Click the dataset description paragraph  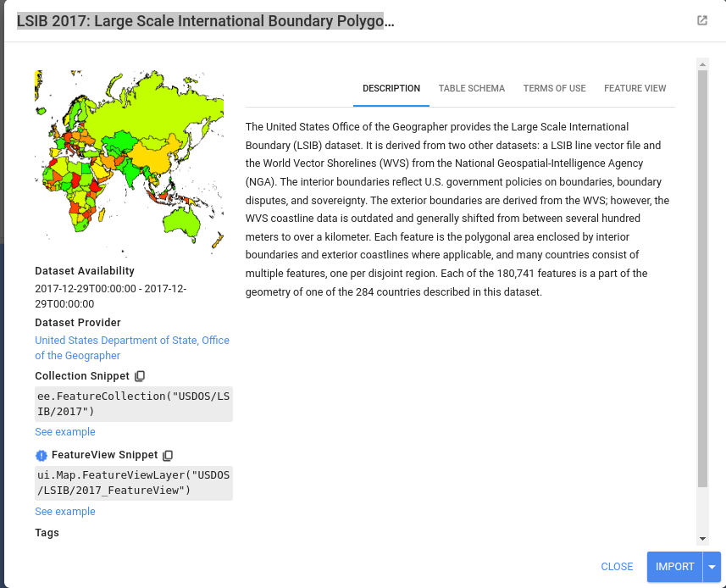[457, 209]
